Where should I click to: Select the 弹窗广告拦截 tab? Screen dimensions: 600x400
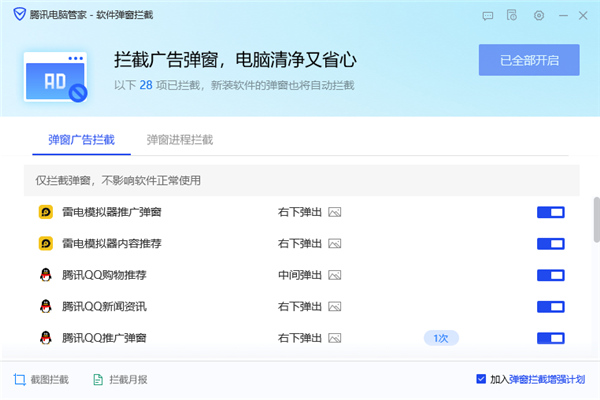pos(81,140)
